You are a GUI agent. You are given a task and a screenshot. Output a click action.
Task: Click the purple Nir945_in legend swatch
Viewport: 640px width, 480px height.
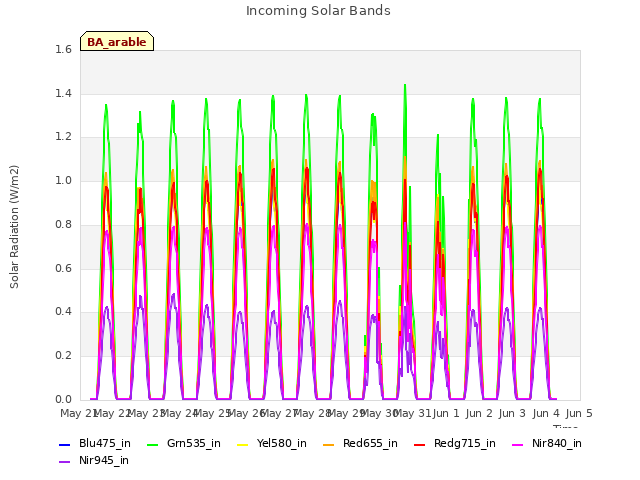[x=65, y=462]
